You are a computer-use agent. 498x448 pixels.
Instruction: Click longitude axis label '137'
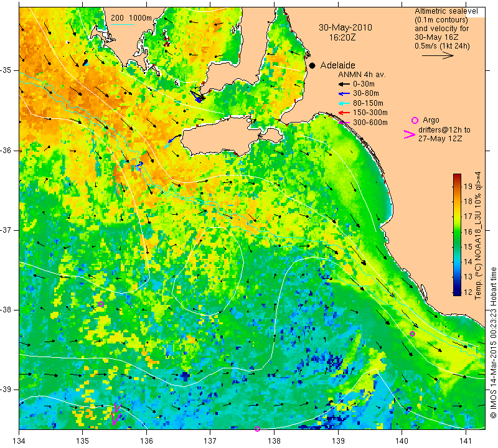(210, 441)
